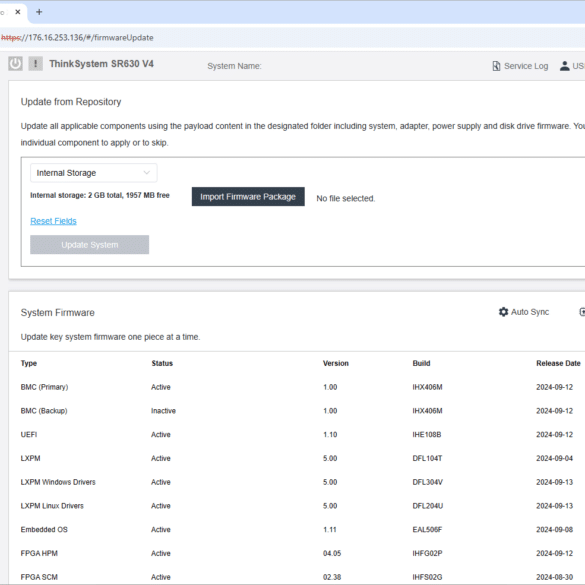585x585 pixels.
Task: Click release date 2024-09-04
Action: tap(554, 458)
